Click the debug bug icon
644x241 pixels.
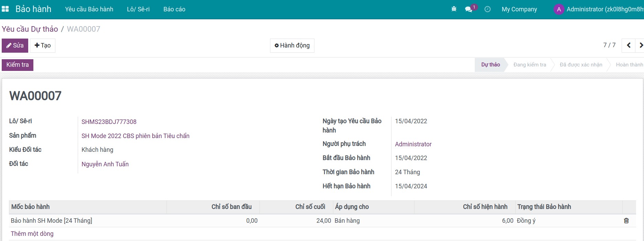pyautogui.click(x=454, y=9)
